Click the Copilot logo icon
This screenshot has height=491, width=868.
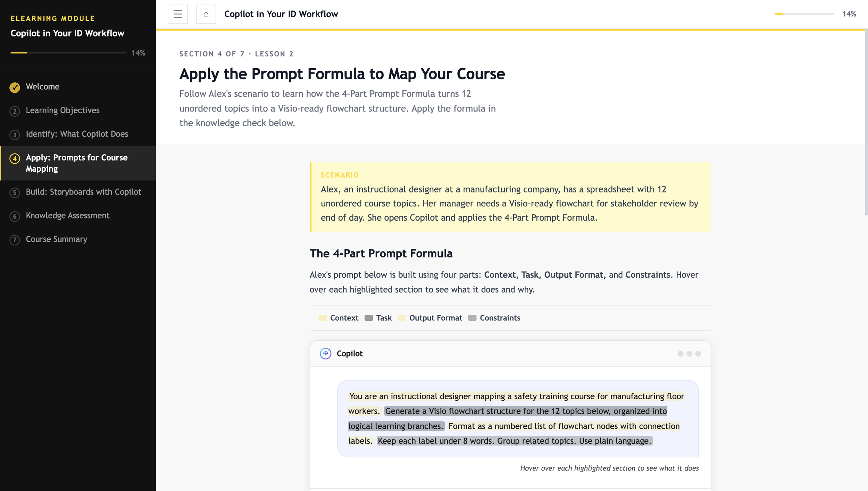pyautogui.click(x=325, y=353)
